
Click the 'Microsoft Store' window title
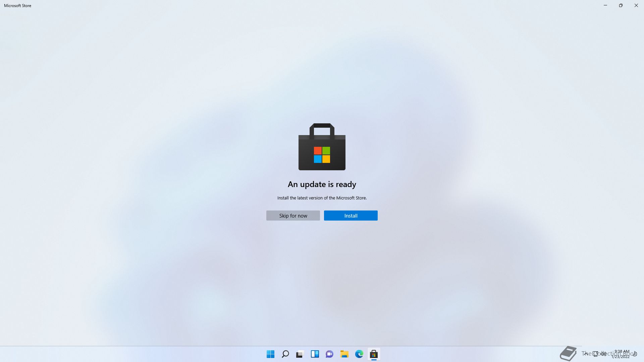(17, 6)
